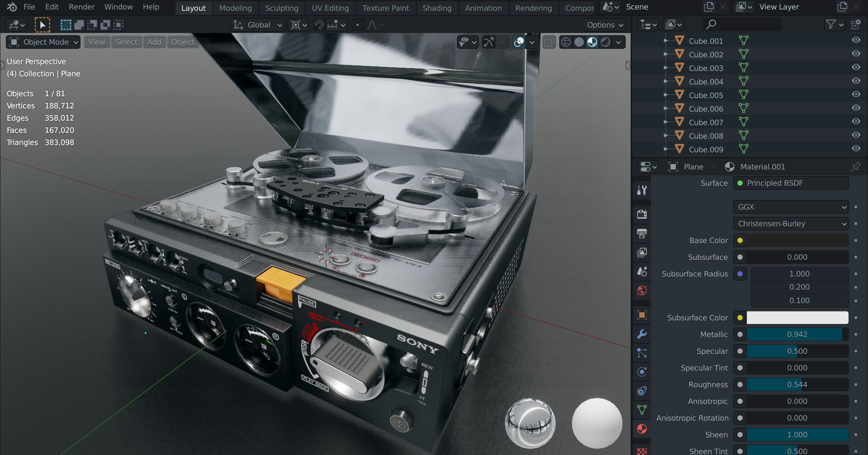Screen dimensions: 868x455
Task: Expand the Cube.005 tree item
Action: 665,95
